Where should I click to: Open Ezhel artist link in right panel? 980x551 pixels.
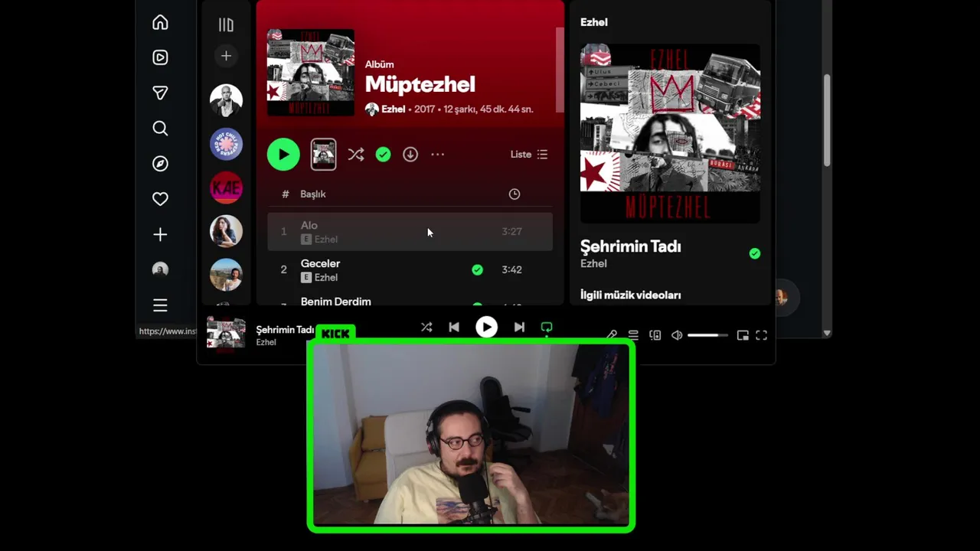click(593, 264)
